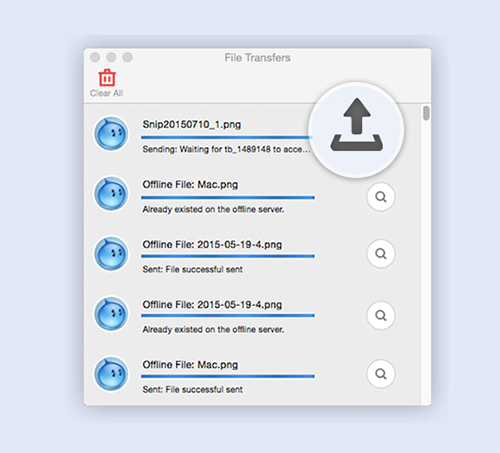Click the File Transfers window title
The width and height of the screenshot is (500, 453).
coord(257,58)
